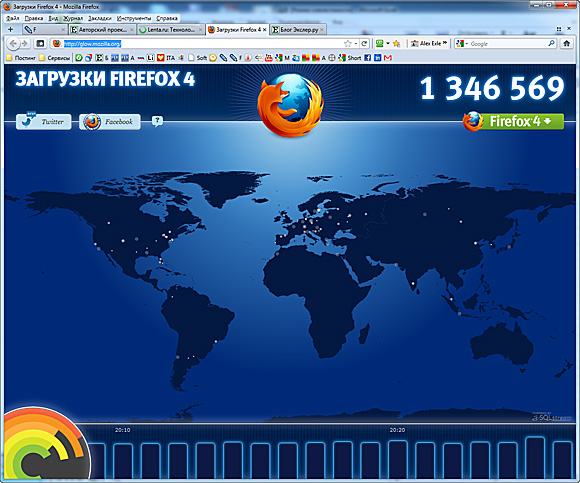Go back with the browser Back arrow
580x483 pixels.
[13, 44]
